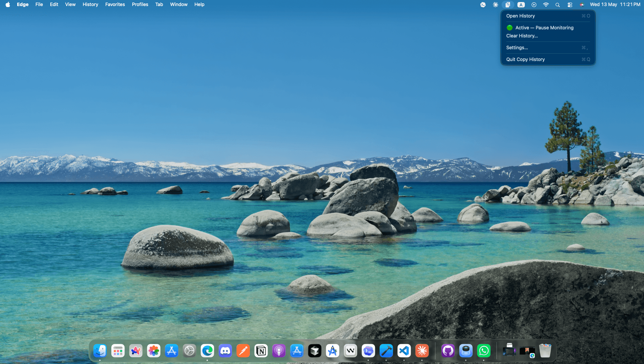Launch the orange Postman icon in Dock
The image size is (644, 364).
point(243,351)
